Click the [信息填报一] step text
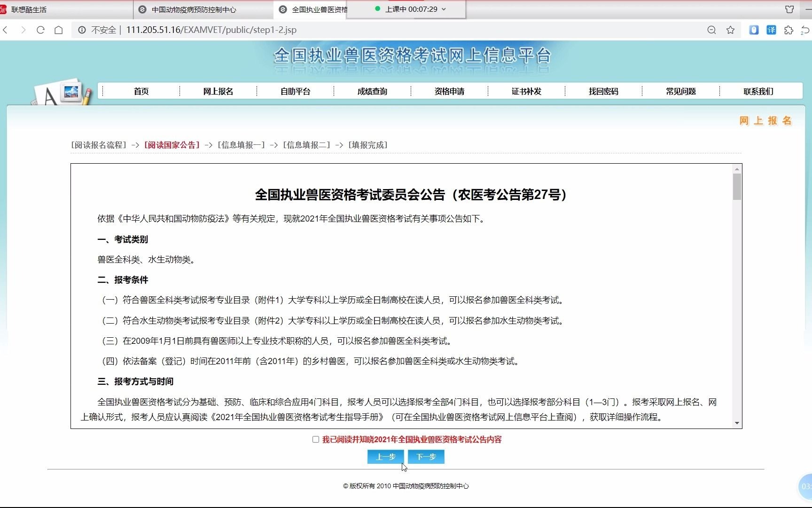This screenshot has height=508, width=812. pyautogui.click(x=242, y=145)
